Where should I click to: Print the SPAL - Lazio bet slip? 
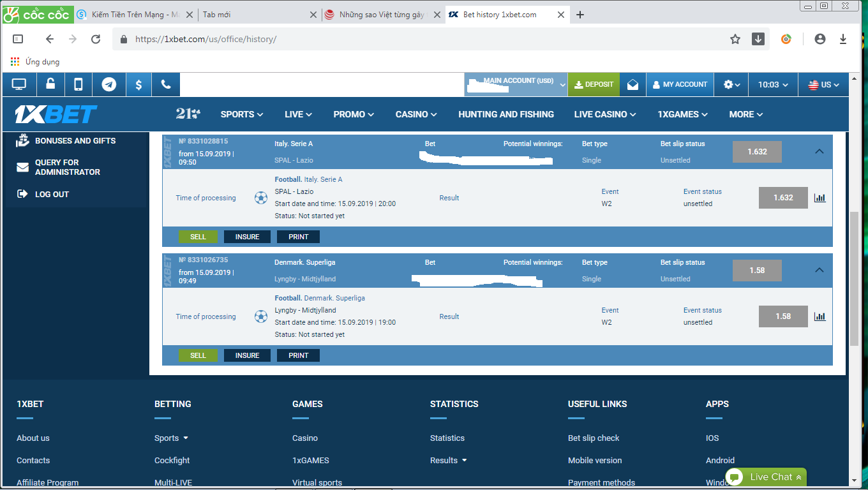[x=298, y=237]
